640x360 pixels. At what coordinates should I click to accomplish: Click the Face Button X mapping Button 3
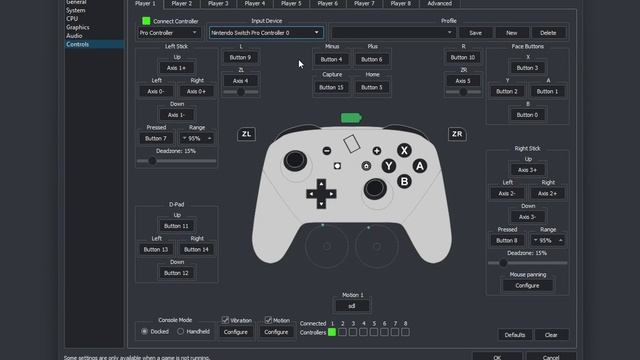click(x=527, y=68)
